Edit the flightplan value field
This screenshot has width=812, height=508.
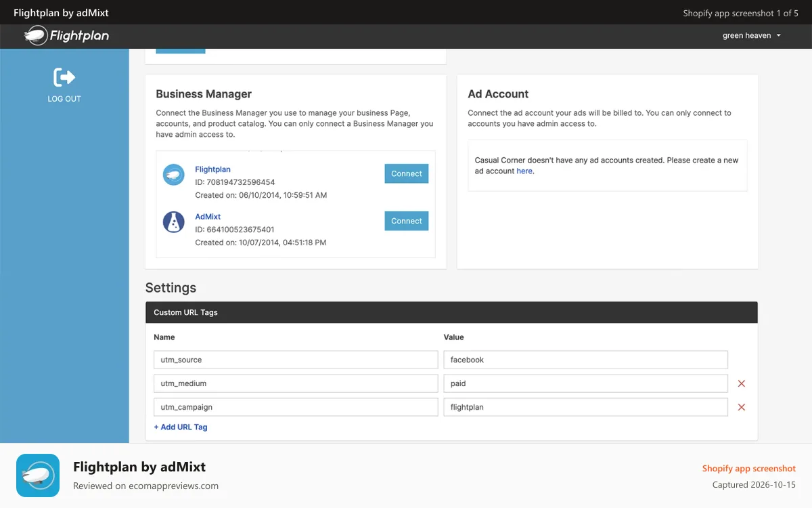tap(586, 407)
